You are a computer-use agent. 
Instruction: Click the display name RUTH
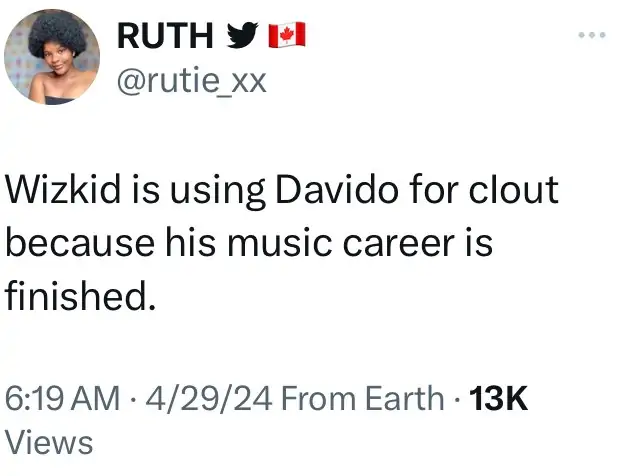point(164,35)
